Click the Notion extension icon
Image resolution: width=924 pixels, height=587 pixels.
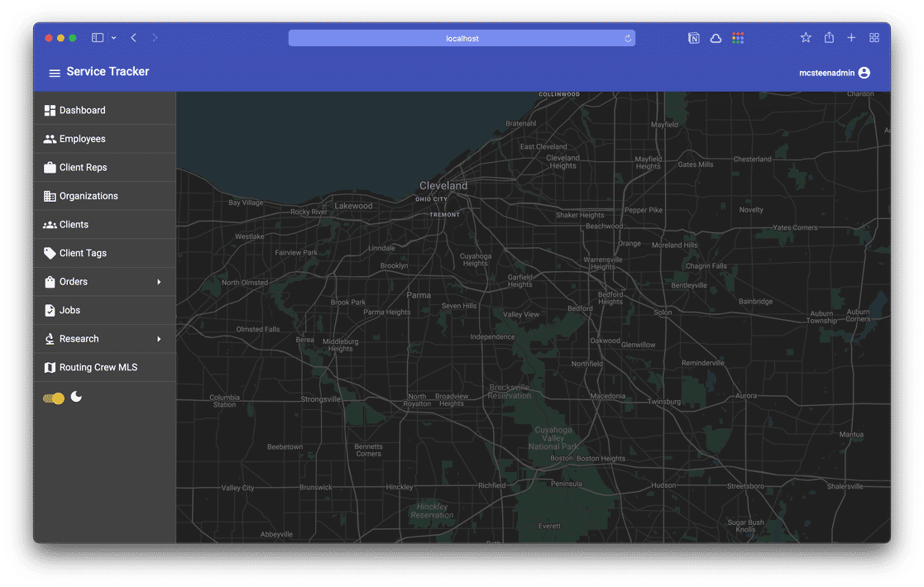coord(693,38)
